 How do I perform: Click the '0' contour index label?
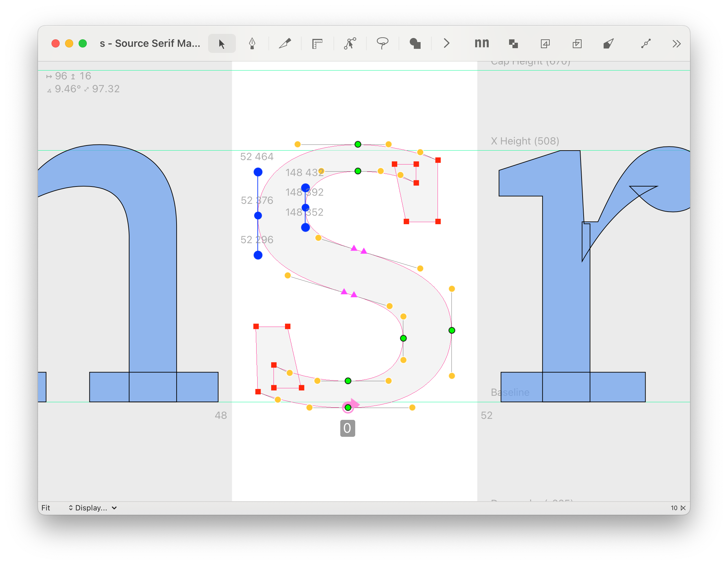point(347,428)
